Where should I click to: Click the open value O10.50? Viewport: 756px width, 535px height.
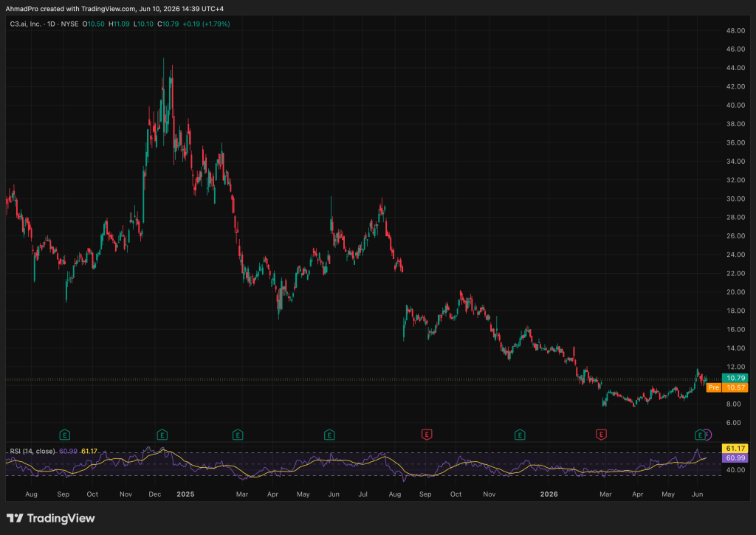click(x=94, y=24)
